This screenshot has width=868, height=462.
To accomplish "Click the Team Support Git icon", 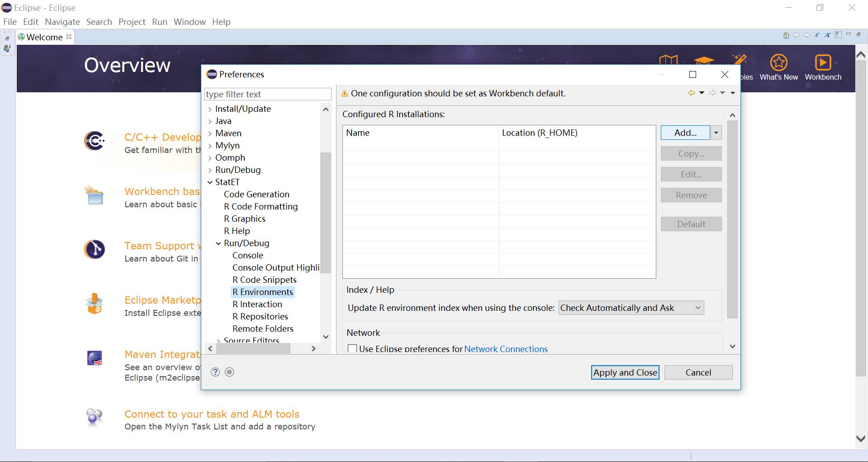I will coord(95,249).
